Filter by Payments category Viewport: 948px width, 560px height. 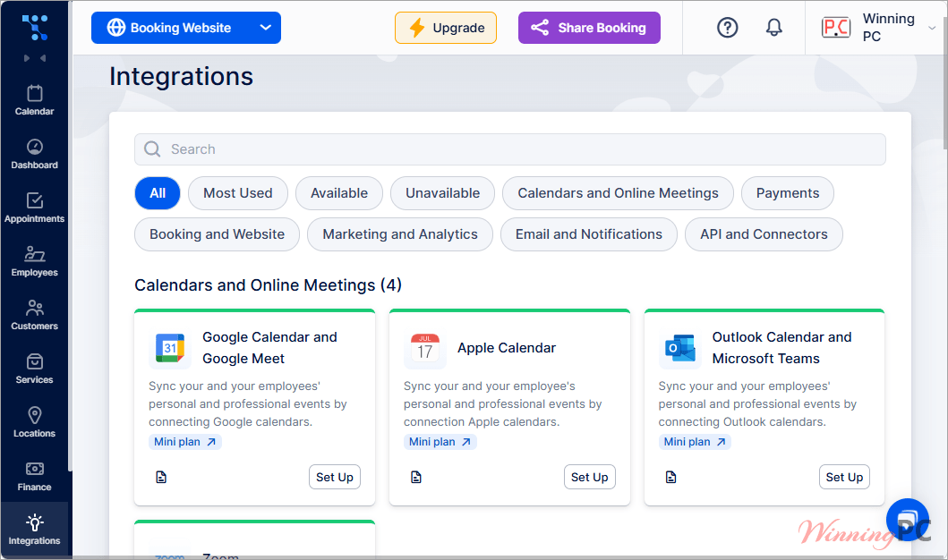(x=788, y=193)
